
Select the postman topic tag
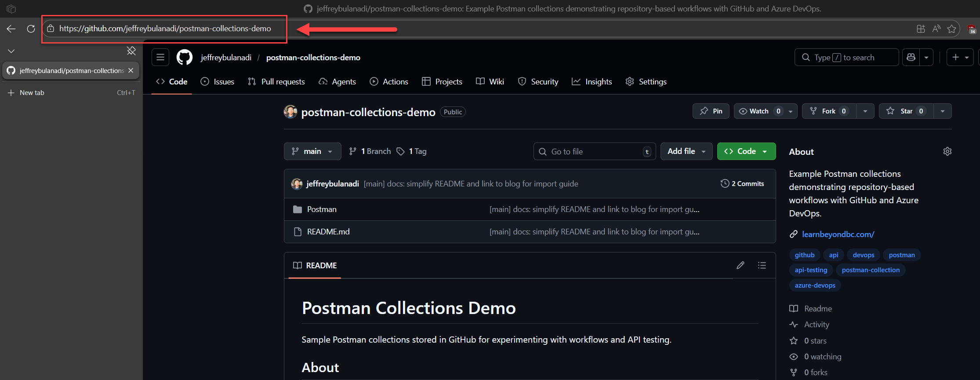click(902, 255)
